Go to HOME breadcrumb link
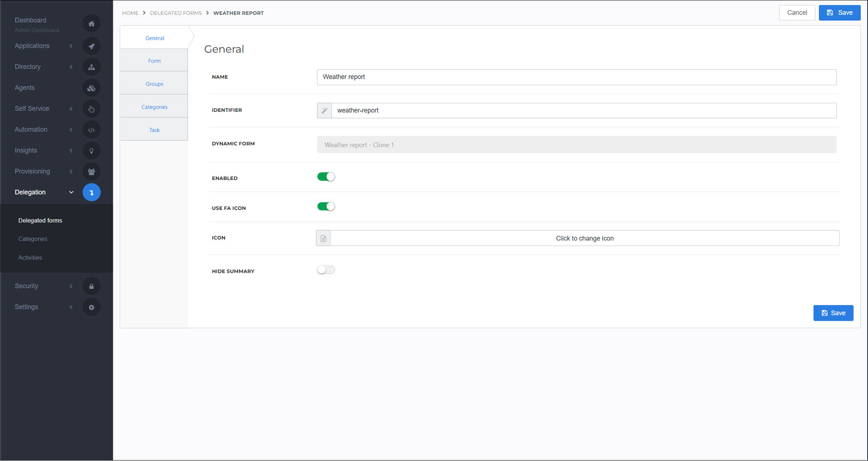 click(130, 13)
